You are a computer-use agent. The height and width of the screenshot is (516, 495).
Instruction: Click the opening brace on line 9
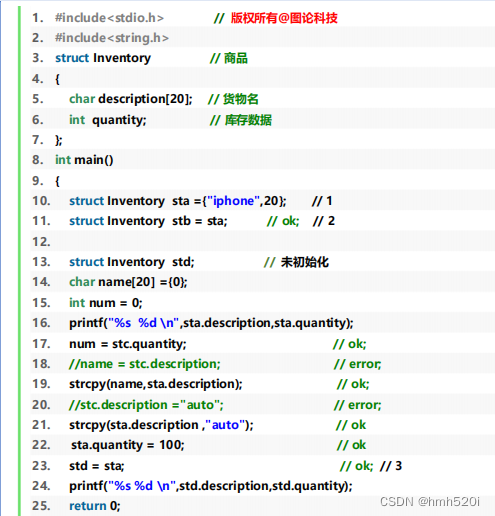coord(57,181)
